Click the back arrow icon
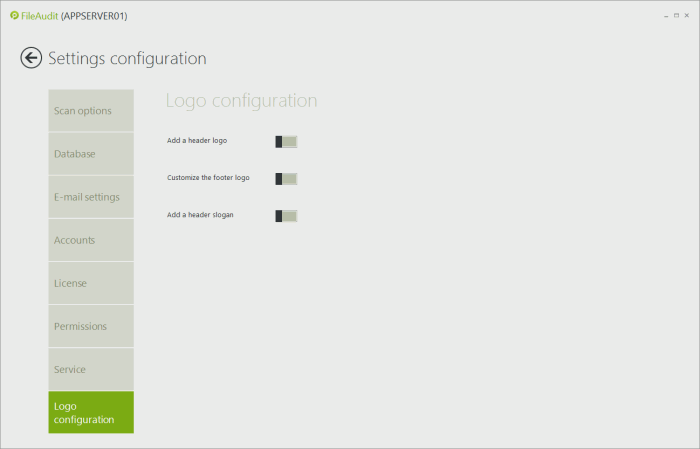Screen dimensions: 700x449 (31, 58)
